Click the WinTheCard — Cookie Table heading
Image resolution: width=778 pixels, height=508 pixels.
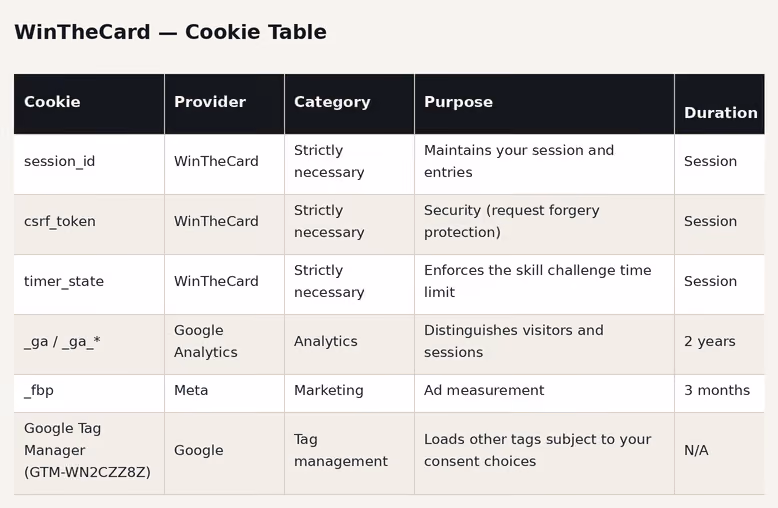(x=170, y=32)
